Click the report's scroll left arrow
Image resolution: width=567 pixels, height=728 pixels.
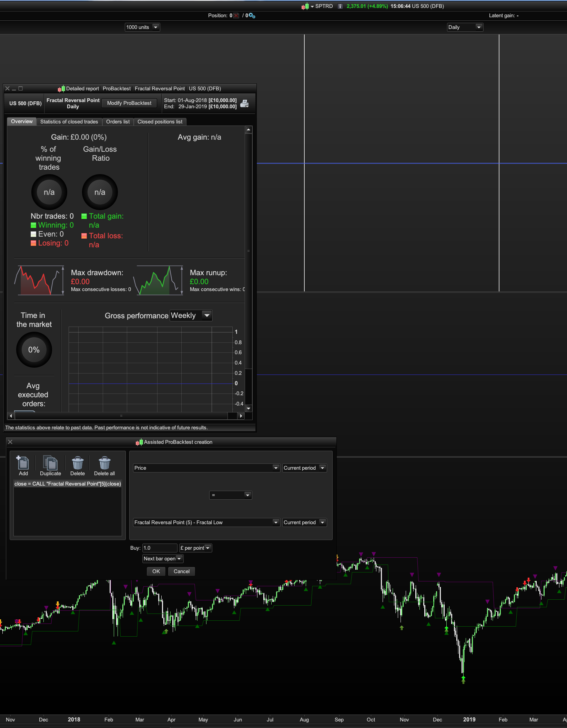pos(11,416)
